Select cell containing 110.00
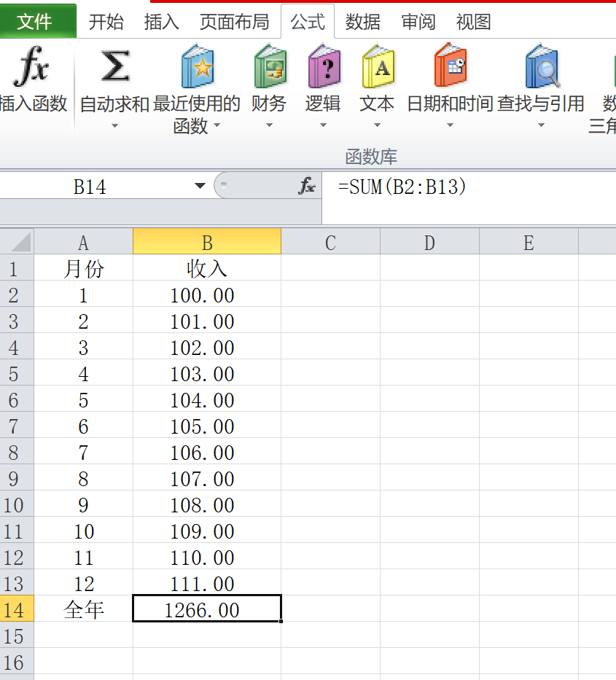The height and width of the screenshot is (680, 616). (x=207, y=556)
